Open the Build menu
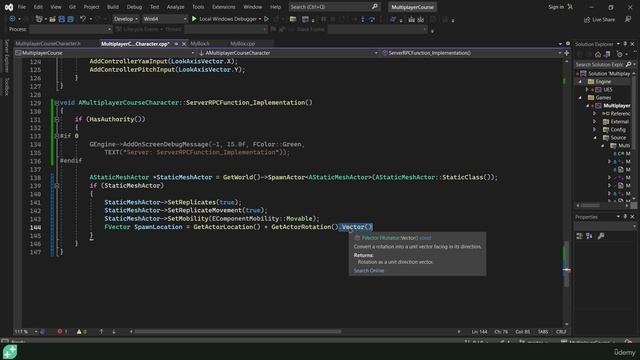This screenshot has height=360, width=640. [x=113, y=7]
